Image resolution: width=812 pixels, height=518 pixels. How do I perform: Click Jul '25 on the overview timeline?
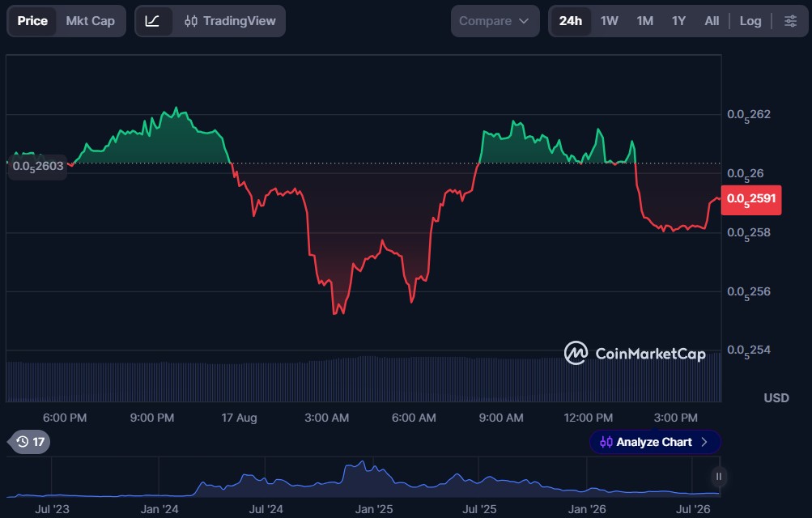click(479, 509)
